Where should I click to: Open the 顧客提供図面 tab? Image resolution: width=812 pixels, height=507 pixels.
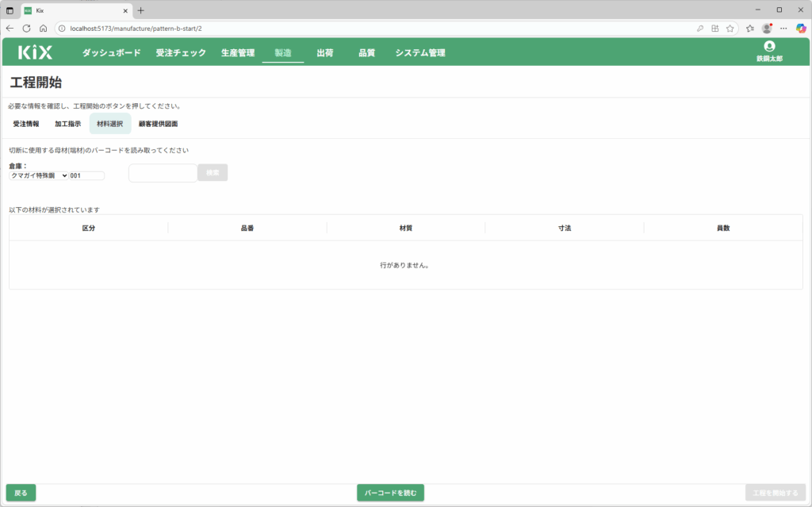[x=158, y=124]
